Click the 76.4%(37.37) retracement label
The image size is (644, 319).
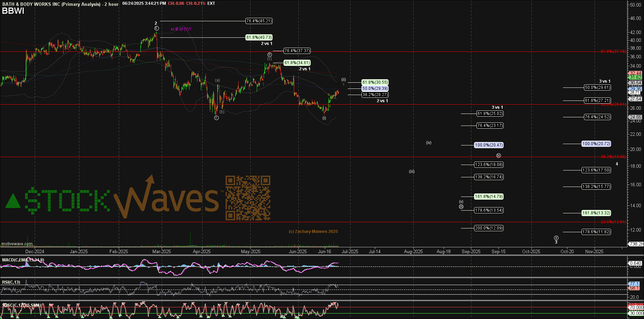[x=297, y=51]
